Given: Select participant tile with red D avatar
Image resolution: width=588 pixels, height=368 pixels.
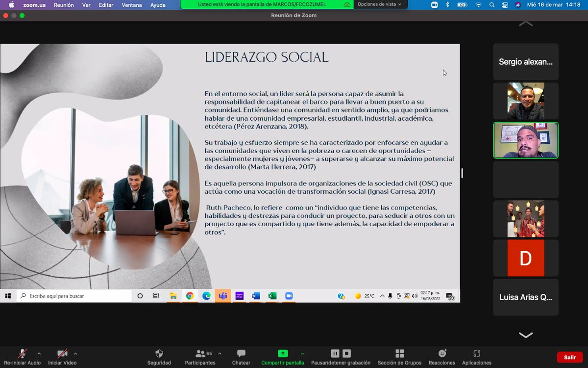Looking at the screenshot, I should click(x=526, y=258).
